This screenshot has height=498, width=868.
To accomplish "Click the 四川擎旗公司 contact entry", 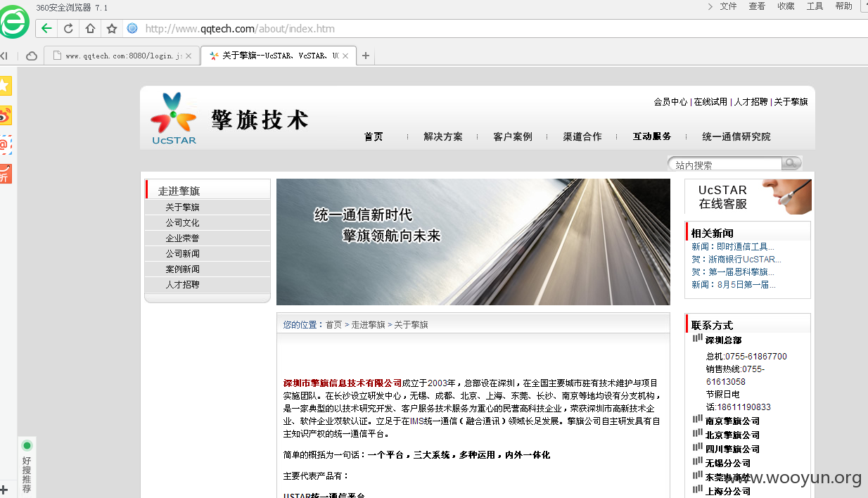I will coord(732,449).
